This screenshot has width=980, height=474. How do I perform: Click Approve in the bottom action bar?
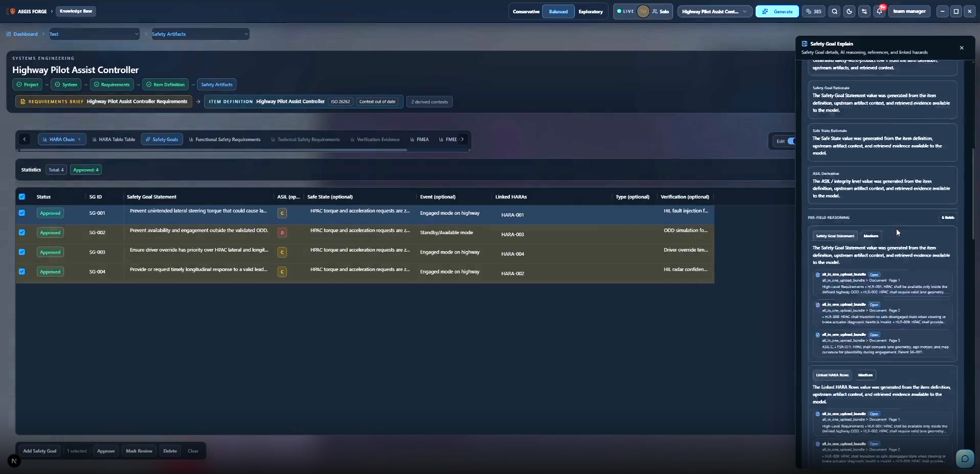coord(106,451)
